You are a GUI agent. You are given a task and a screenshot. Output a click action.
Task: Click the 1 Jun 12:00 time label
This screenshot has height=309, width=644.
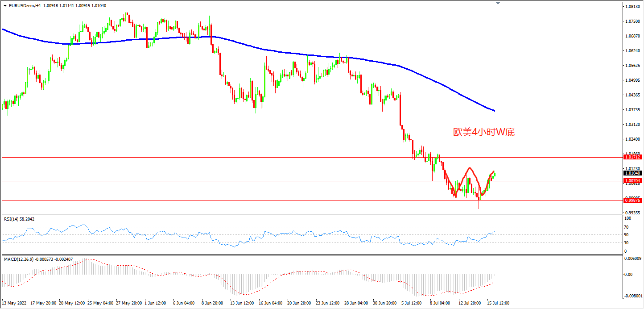(156, 303)
